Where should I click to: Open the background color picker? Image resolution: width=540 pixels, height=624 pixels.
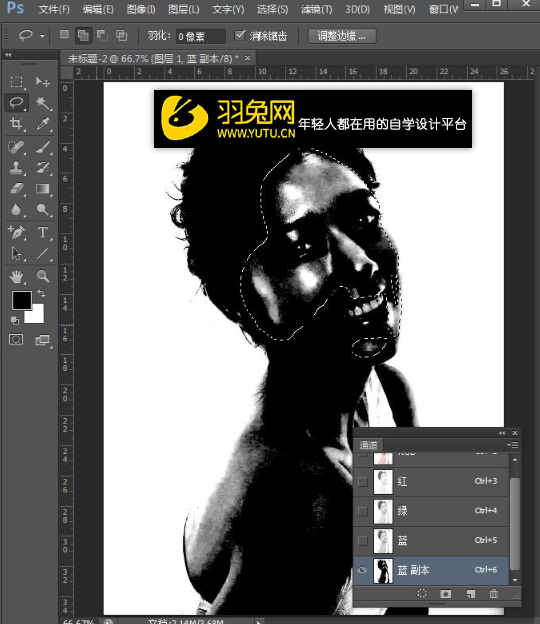(x=37, y=315)
